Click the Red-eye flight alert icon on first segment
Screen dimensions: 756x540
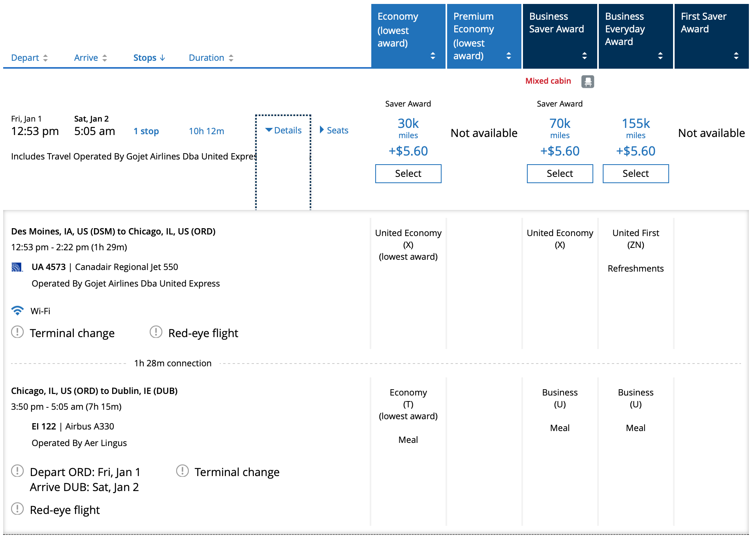point(156,332)
